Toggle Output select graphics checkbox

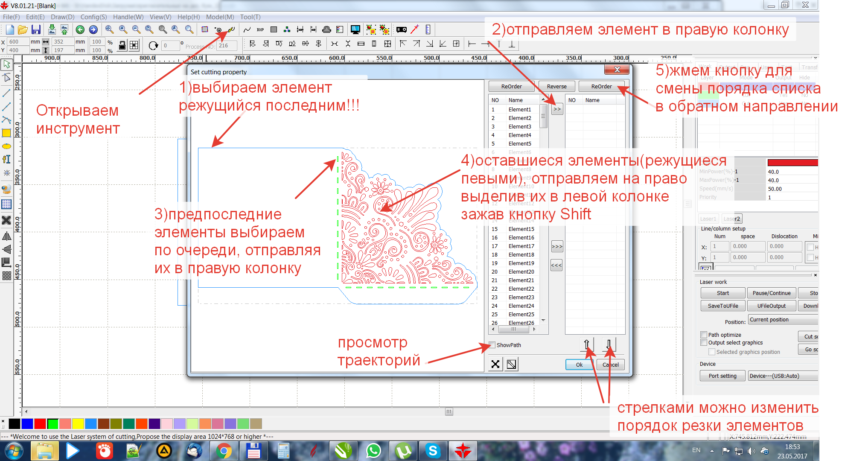point(704,342)
